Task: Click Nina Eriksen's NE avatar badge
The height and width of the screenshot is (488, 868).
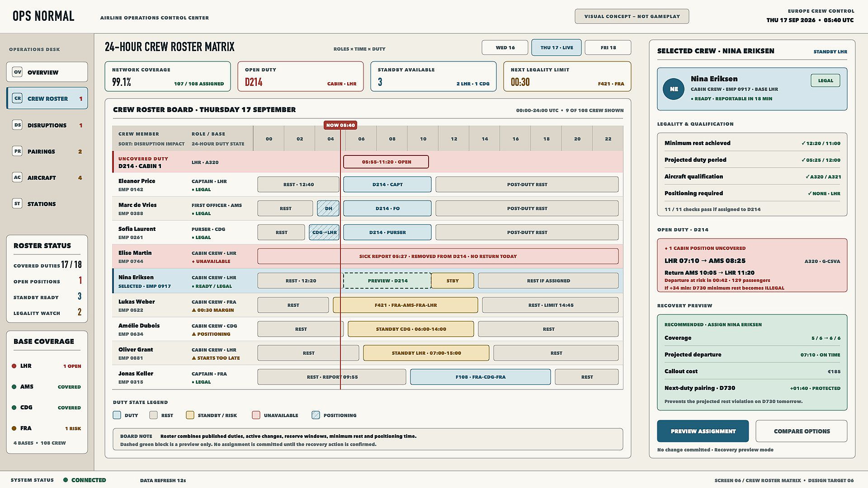Action: (674, 89)
